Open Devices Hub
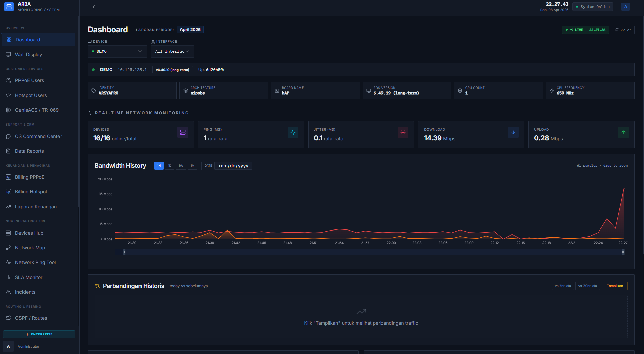644x354 pixels. pyautogui.click(x=38, y=233)
